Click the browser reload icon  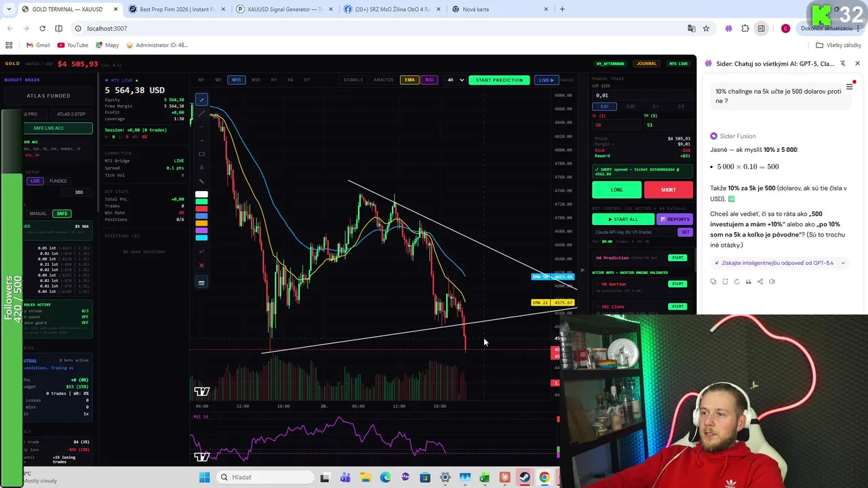tap(42, 28)
